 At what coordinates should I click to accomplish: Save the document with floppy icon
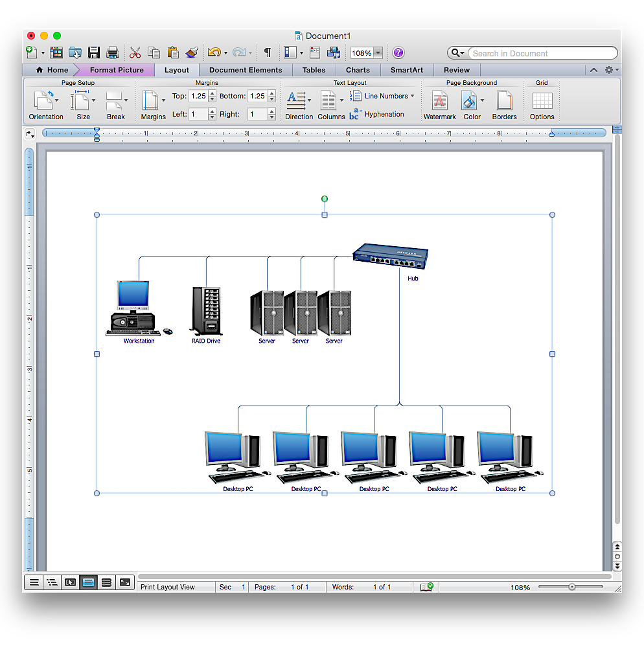94,52
